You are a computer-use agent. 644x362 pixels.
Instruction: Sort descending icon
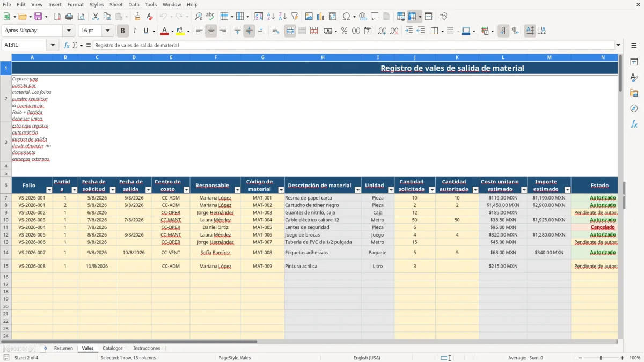(282, 16)
